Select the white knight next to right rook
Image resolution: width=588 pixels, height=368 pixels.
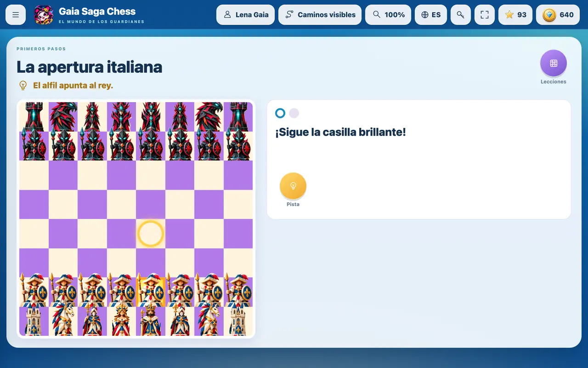tap(209, 321)
